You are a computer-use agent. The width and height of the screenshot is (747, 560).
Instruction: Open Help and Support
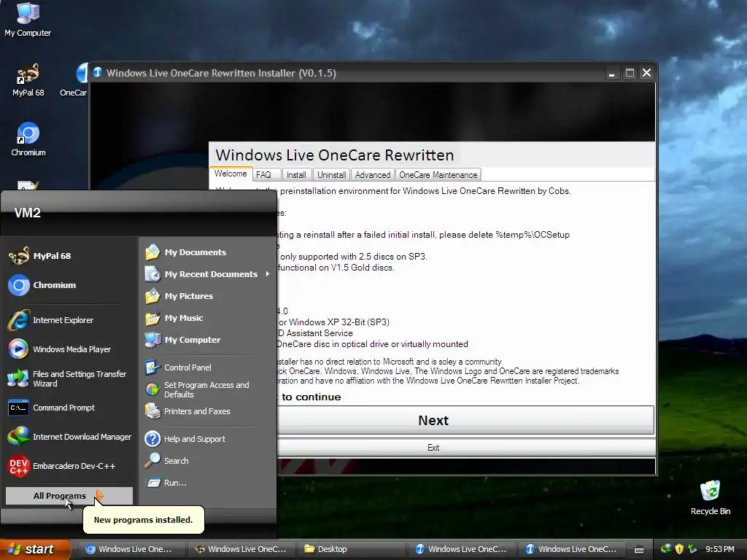pyautogui.click(x=207, y=438)
